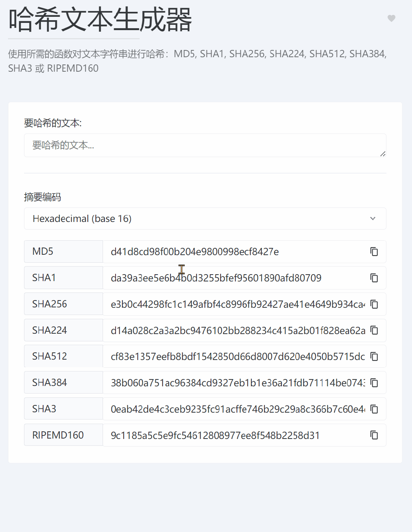
Task: Copy the RIPEMD160 hash value
Action: [374, 435]
